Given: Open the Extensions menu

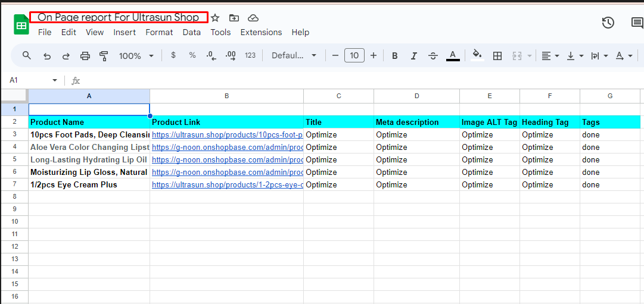Looking at the screenshot, I should (261, 32).
